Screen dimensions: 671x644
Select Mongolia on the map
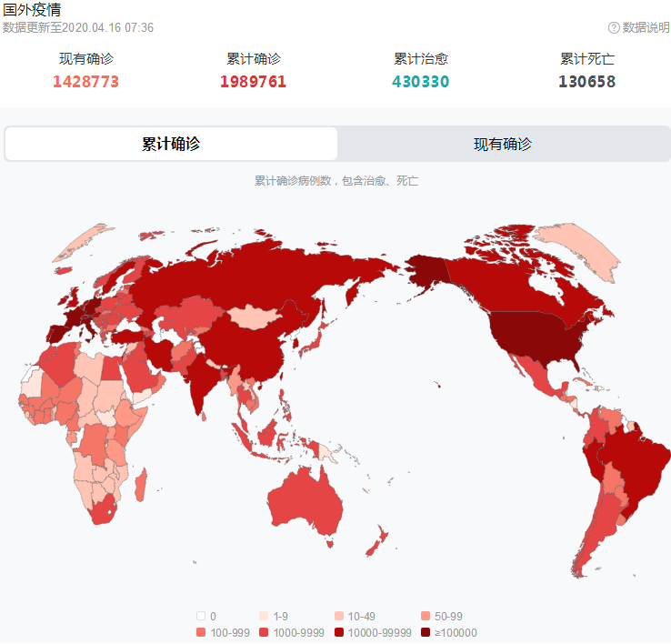[255, 317]
